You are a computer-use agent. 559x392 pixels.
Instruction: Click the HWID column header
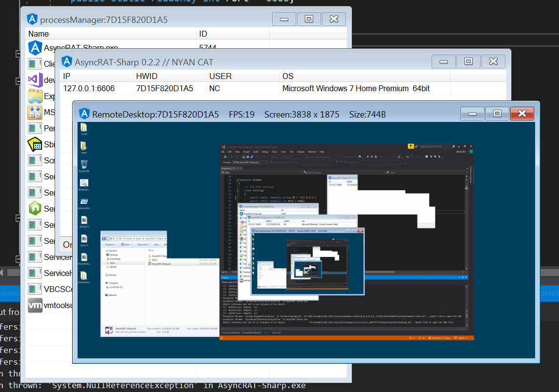(170, 76)
